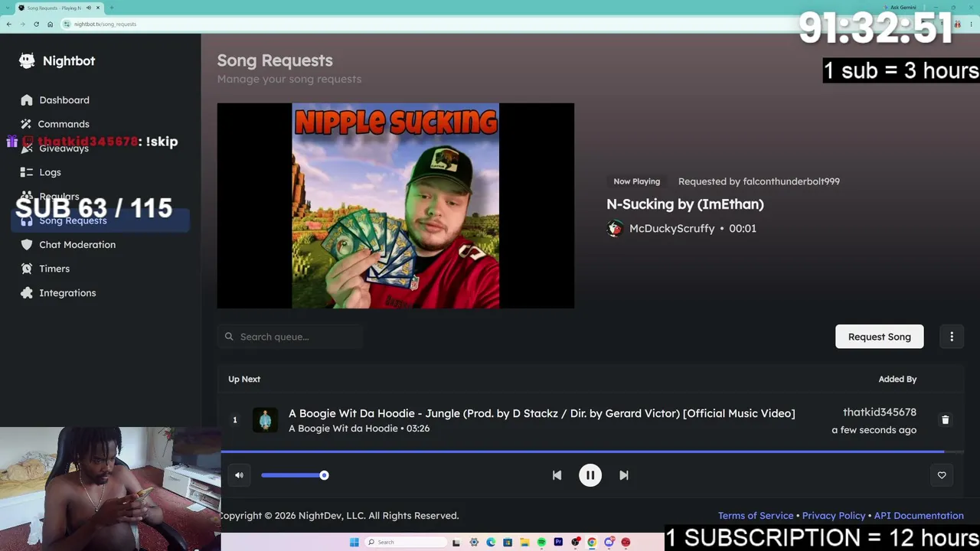Open the Windows Start menu
The width and height of the screenshot is (980, 551).
pyautogui.click(x=354, y=542)
